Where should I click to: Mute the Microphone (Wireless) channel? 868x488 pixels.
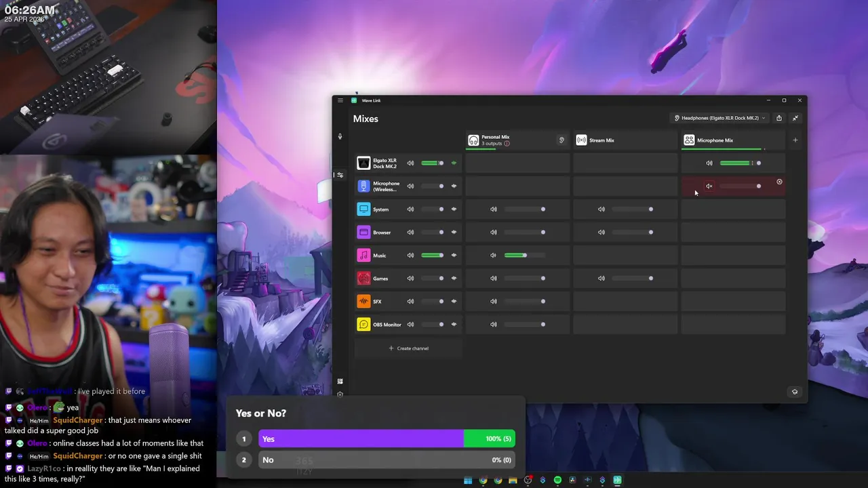(x=410, y=186)
